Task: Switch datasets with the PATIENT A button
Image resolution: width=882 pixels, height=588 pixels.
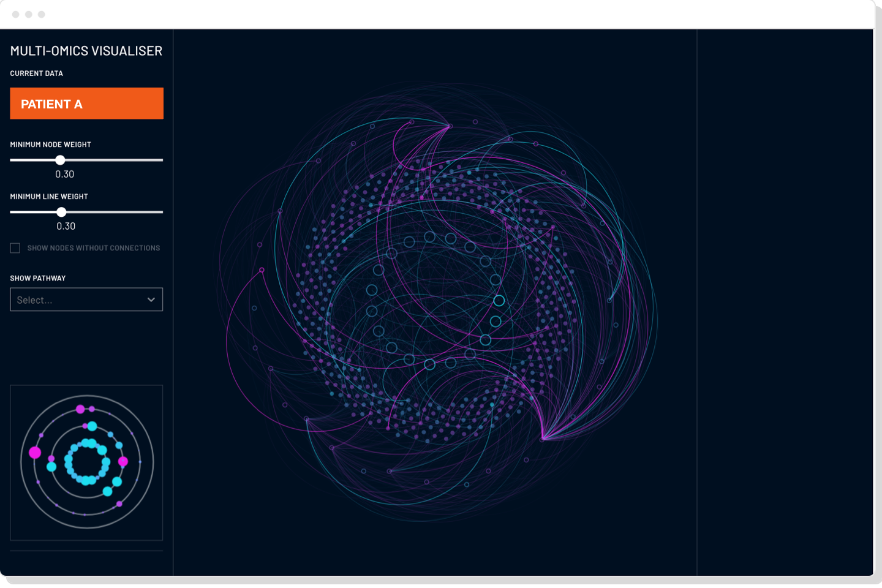Action: tap(86, 103)
